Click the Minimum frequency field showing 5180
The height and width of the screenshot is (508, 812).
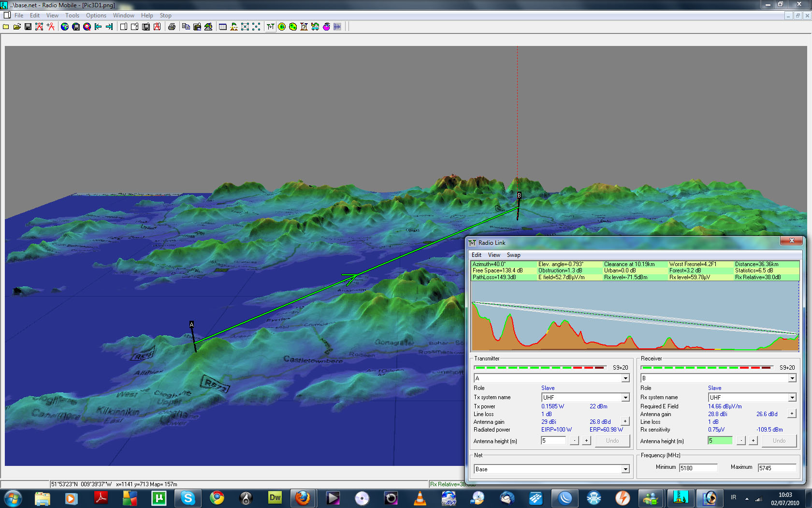tap(698, 468)
